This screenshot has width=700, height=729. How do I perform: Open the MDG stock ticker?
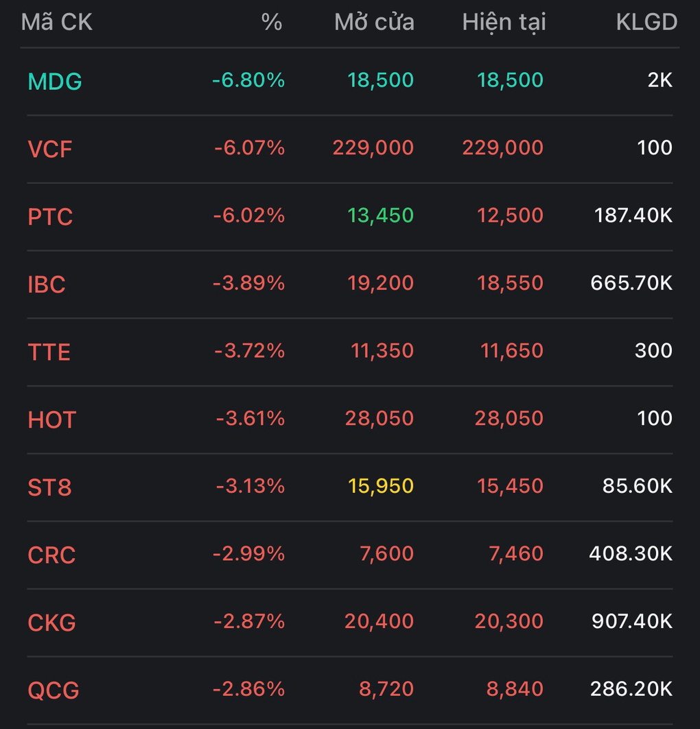click(x=55, y=82)
